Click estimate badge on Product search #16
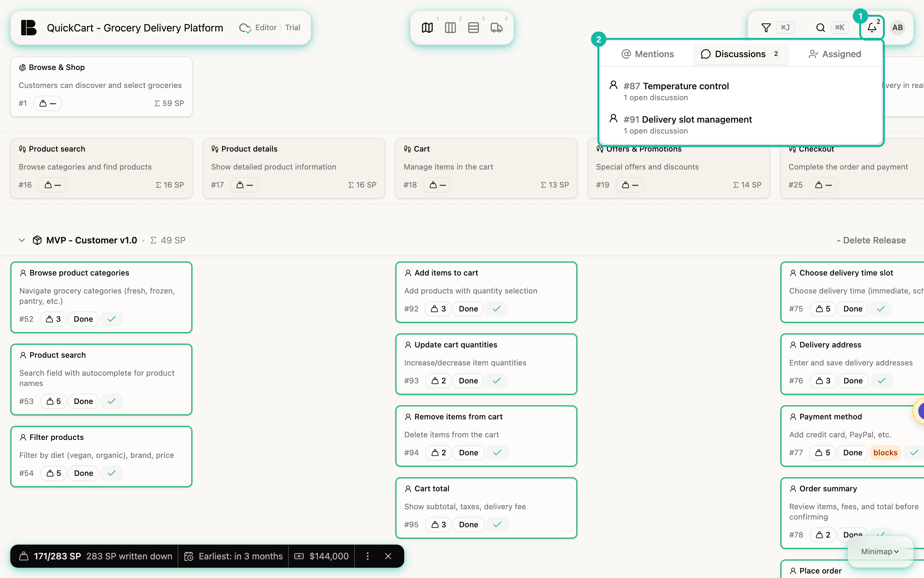This screenshot has width=924, height=578. 53,185
